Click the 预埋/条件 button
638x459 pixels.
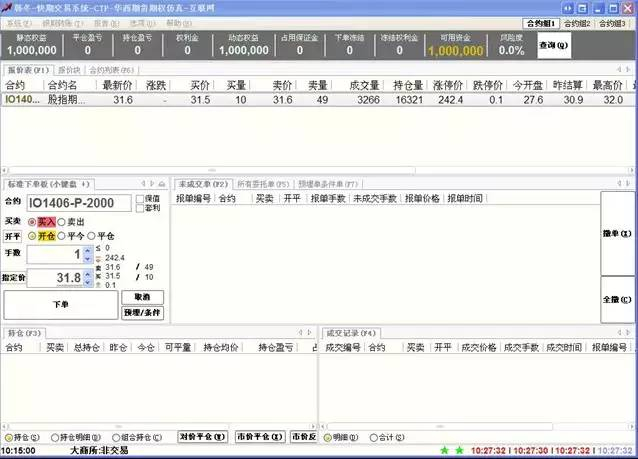[x=142, y=313]
